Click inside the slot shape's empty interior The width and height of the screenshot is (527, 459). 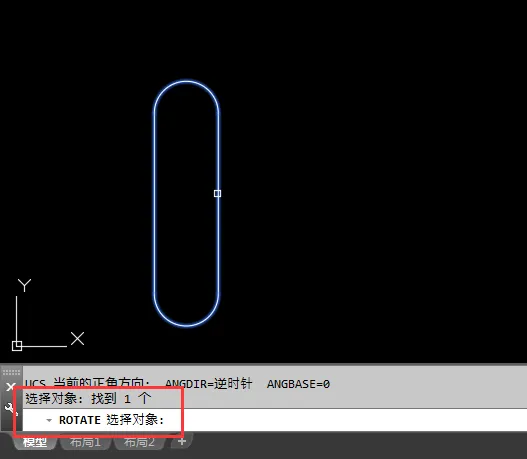click(x=187, y=203)
